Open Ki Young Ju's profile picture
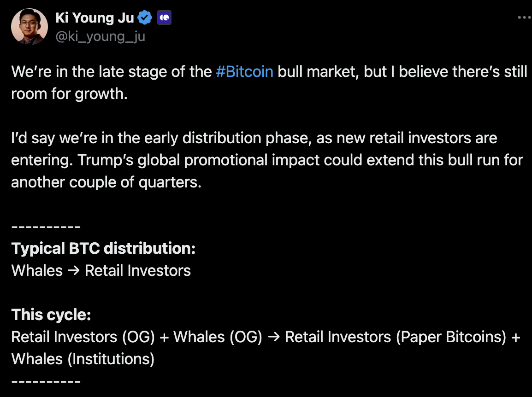The height and width of the screenshot is (397, 532). click(30, 26)
